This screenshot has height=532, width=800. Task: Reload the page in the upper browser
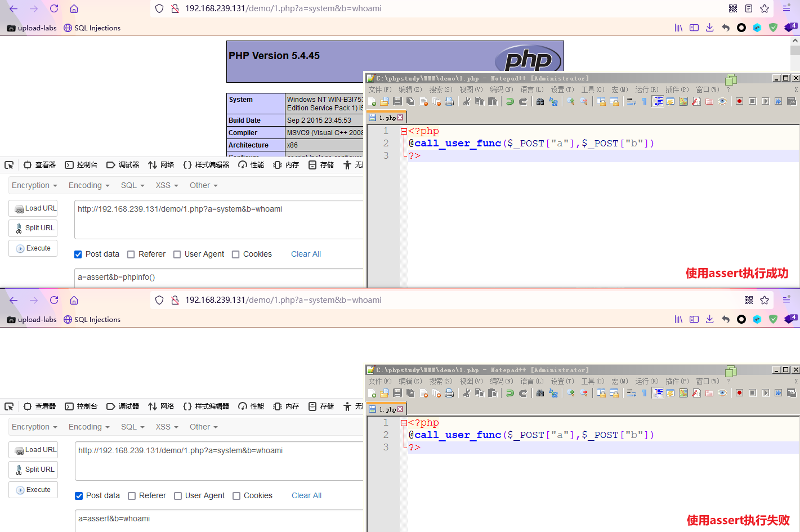(x=54, y=8)
